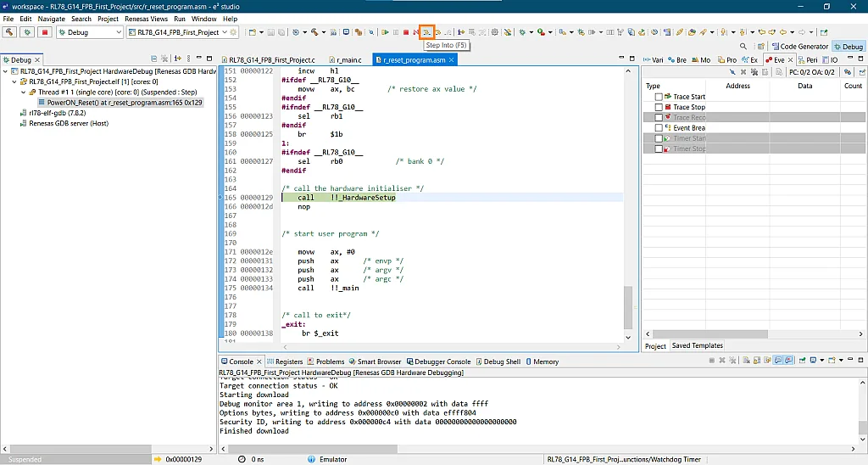
Task: Click the hammer Build button at top left
Action: (x=9, y=32)
